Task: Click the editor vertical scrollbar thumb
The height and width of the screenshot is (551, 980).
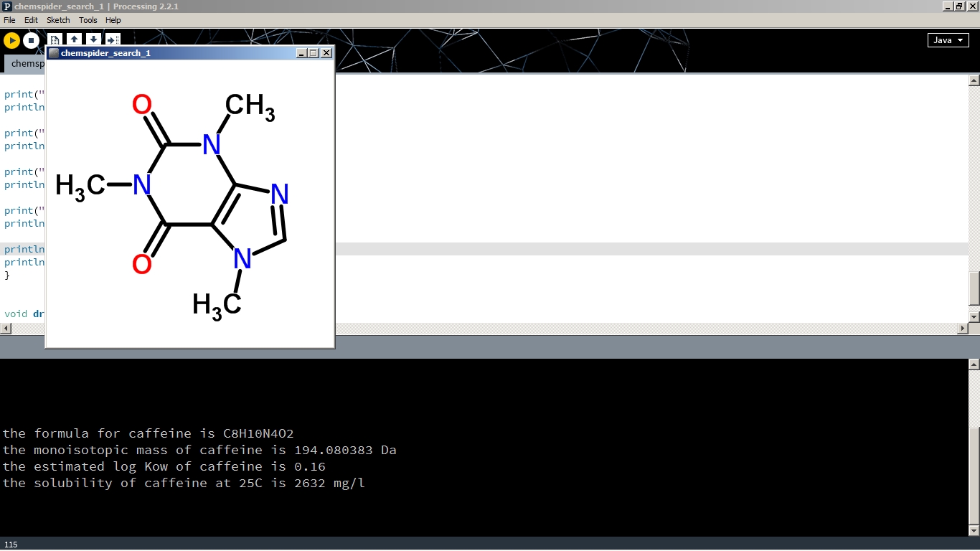Action: [x=974, y=288]
